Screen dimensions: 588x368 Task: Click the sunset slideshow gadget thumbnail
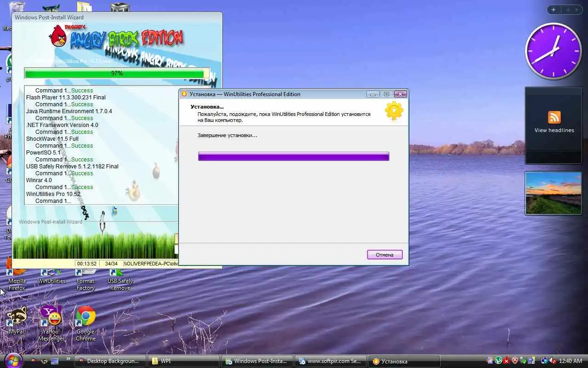point(554,193)
